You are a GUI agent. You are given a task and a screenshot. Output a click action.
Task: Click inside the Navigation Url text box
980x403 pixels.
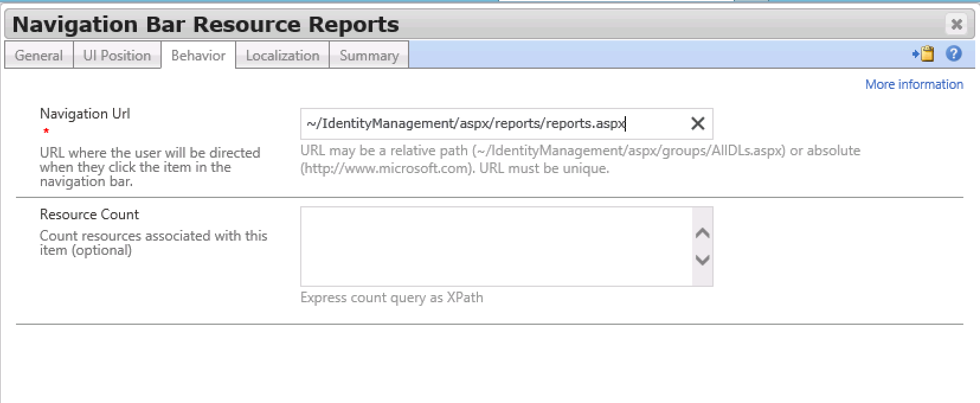click(491, 123)
